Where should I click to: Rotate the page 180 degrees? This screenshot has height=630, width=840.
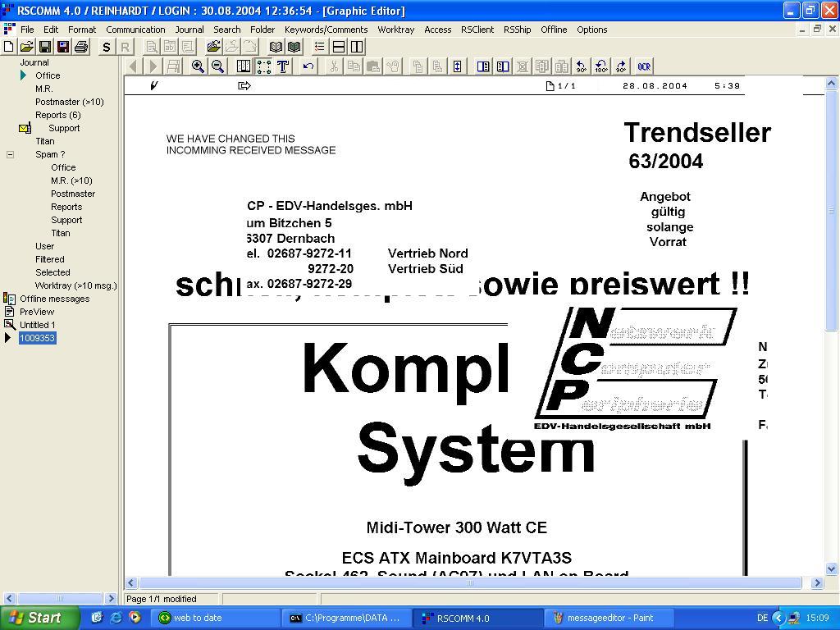[x=601, y=66]
